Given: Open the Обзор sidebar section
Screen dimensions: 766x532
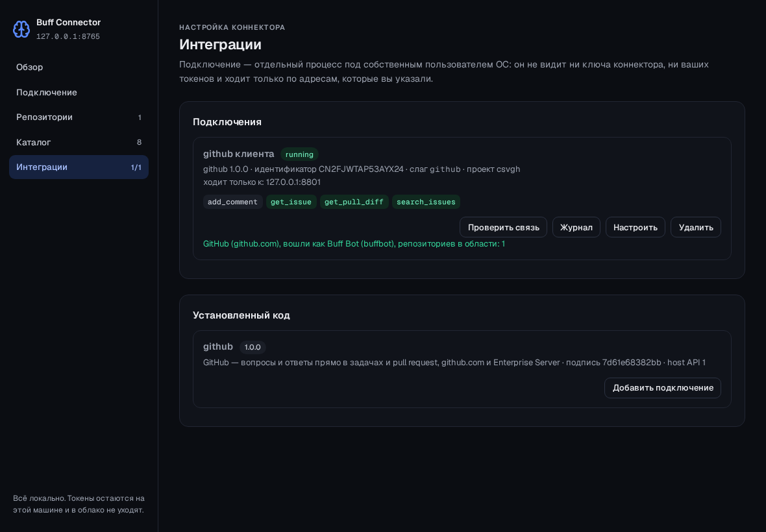Looking at the screenshot, I should (x=79, y=67).
